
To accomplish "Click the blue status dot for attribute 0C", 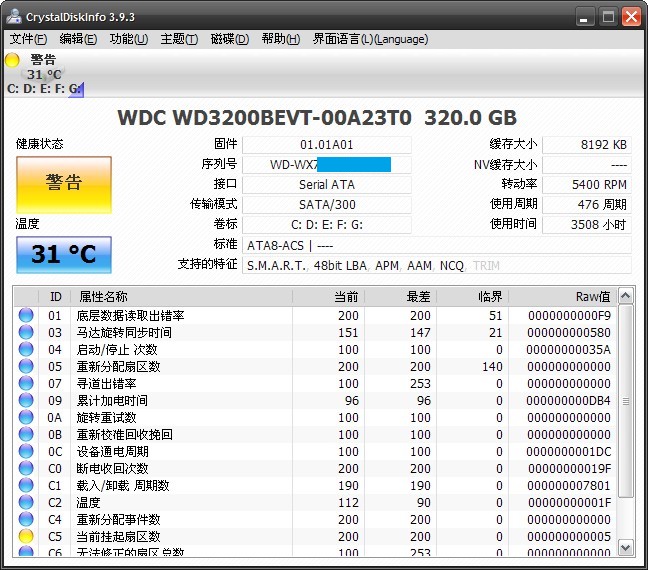I will (x=26, y=451).
